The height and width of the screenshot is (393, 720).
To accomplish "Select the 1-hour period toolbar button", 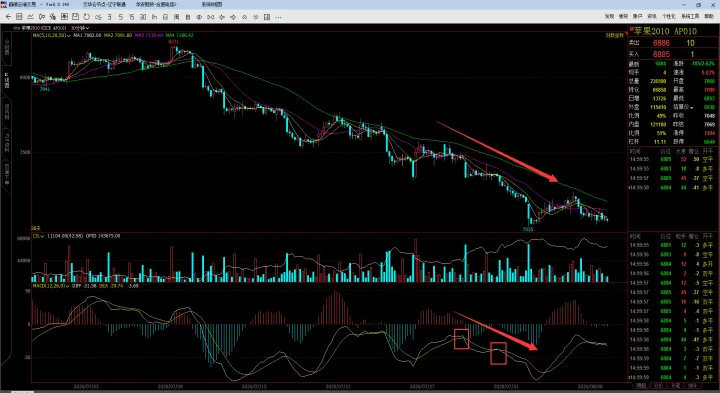I will point(154,17).
